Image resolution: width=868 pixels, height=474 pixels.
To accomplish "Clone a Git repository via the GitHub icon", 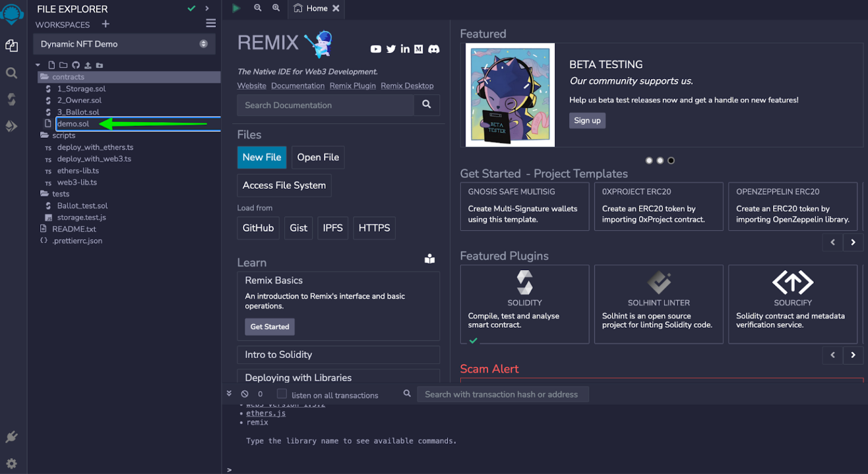I will pyautogui.click(x=76, y=65).
